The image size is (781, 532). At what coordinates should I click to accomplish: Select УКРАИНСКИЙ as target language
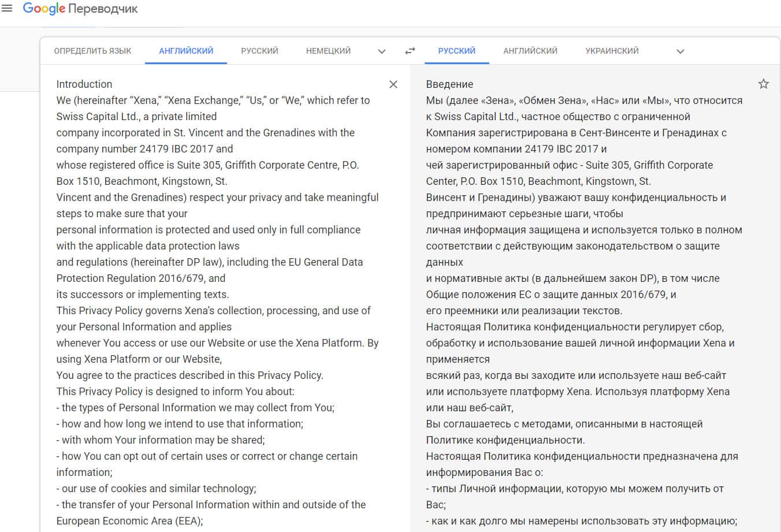coord(612,51)
